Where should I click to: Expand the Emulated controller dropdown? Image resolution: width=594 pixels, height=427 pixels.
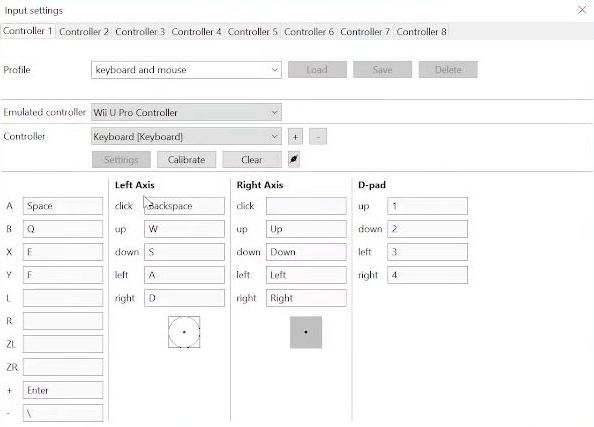pos(186,113)
